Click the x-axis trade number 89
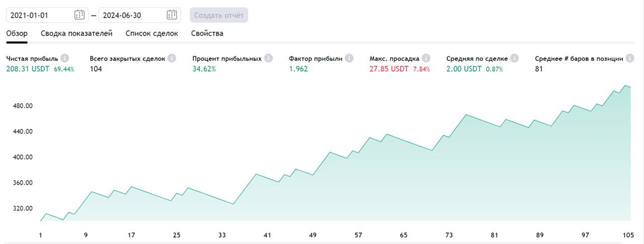 pos(540,235)
